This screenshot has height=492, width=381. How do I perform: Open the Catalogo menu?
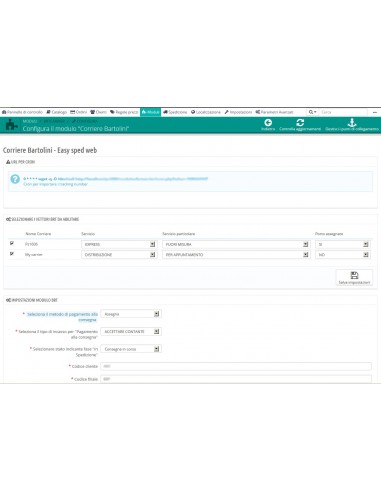(x=57, y=112)
